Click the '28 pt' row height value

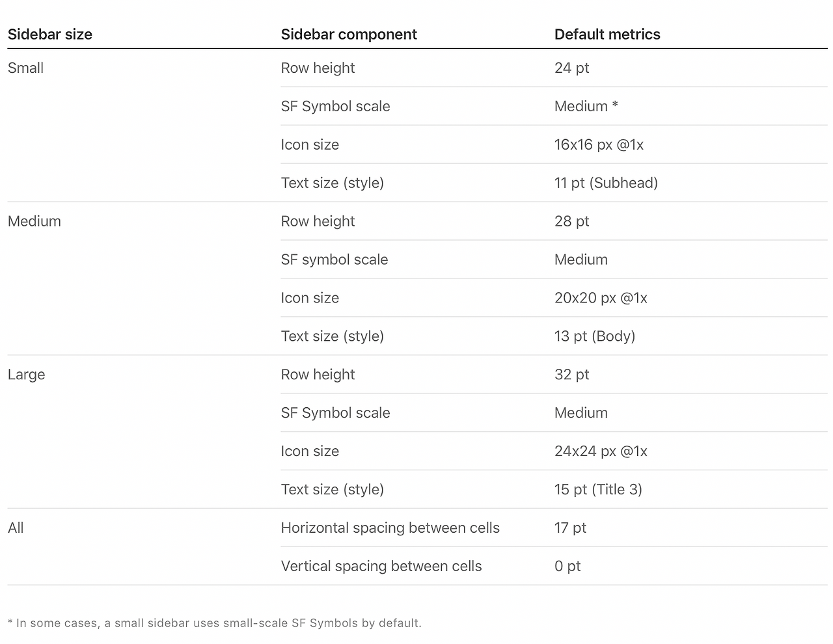(x=572, y=221)
